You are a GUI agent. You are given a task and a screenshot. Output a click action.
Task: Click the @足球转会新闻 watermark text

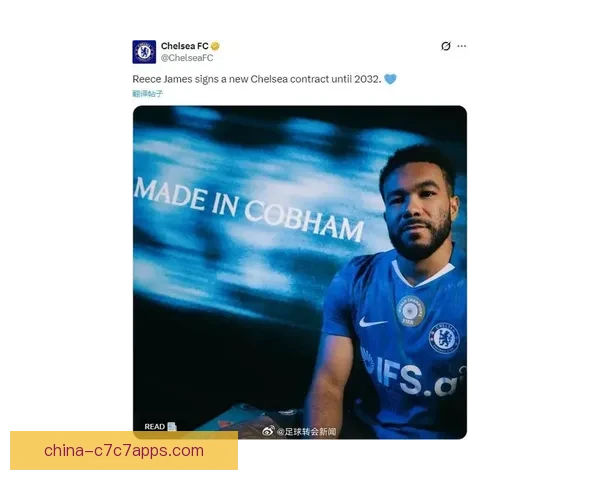click(x=306, y=431)
